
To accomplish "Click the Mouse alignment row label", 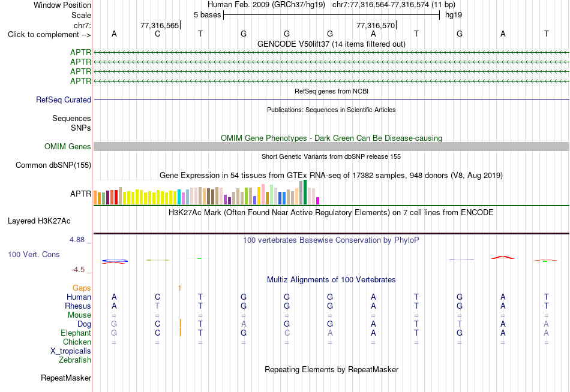I will 80,315.
